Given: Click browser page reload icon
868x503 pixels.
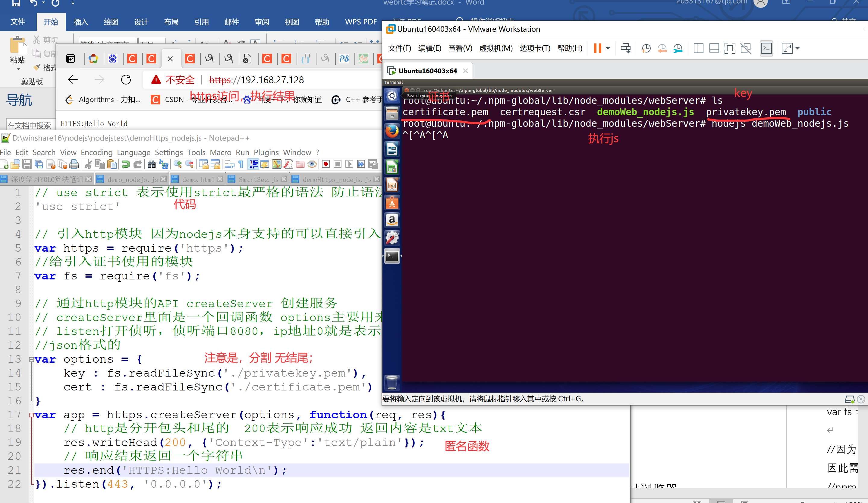Looking at the screenshot, I should point(126,80).
